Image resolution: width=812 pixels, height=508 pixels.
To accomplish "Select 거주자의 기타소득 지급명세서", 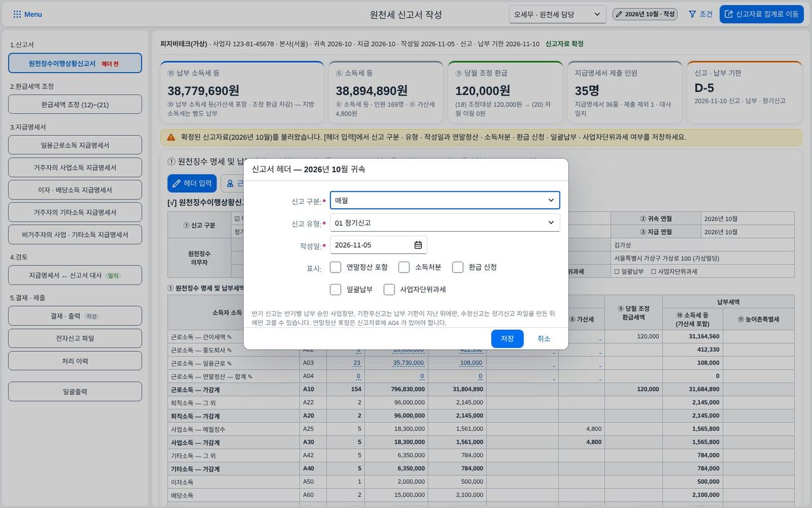I will (x=75, y=212).
